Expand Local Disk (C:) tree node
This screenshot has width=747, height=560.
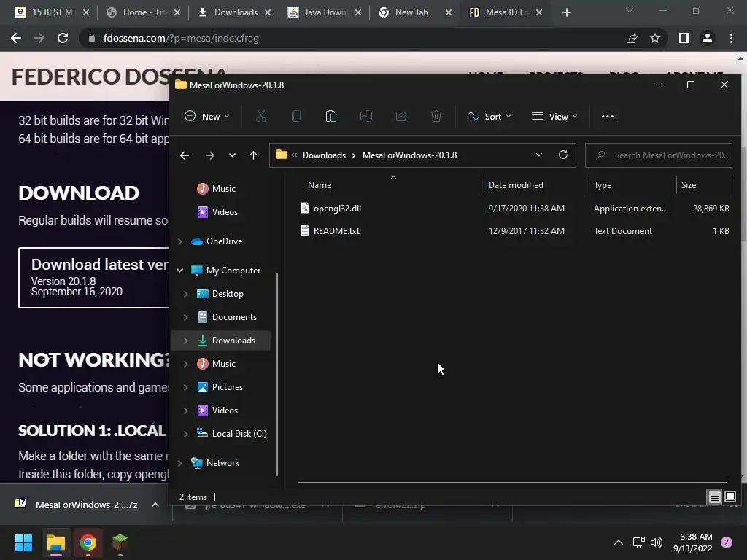click(x=186, y=434)
